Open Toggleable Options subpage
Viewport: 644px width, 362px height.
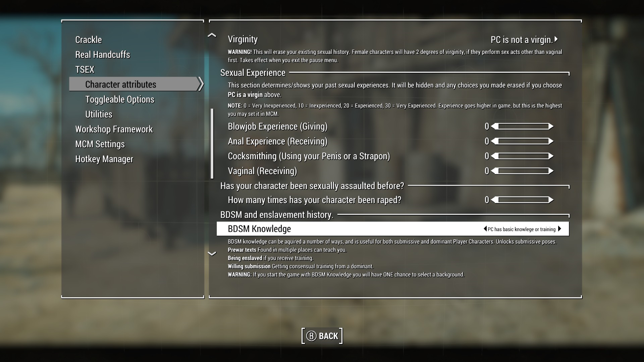119,99
